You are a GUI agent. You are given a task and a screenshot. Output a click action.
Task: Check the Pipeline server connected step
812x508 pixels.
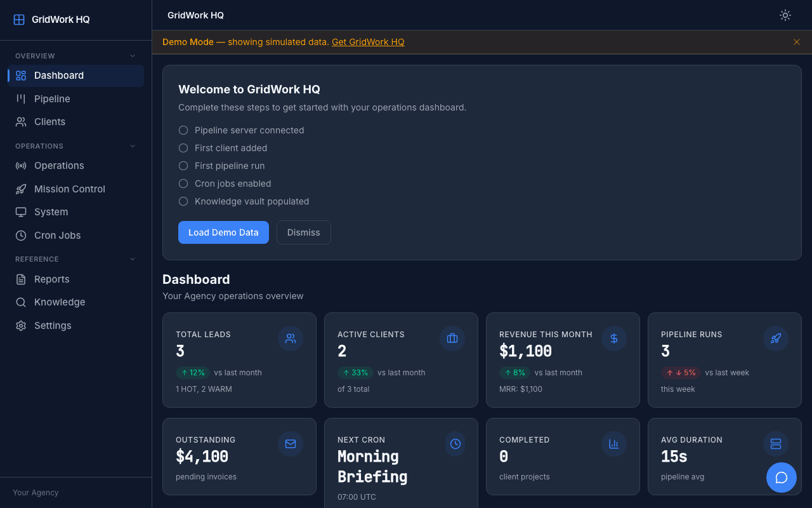tap(183, 130)
